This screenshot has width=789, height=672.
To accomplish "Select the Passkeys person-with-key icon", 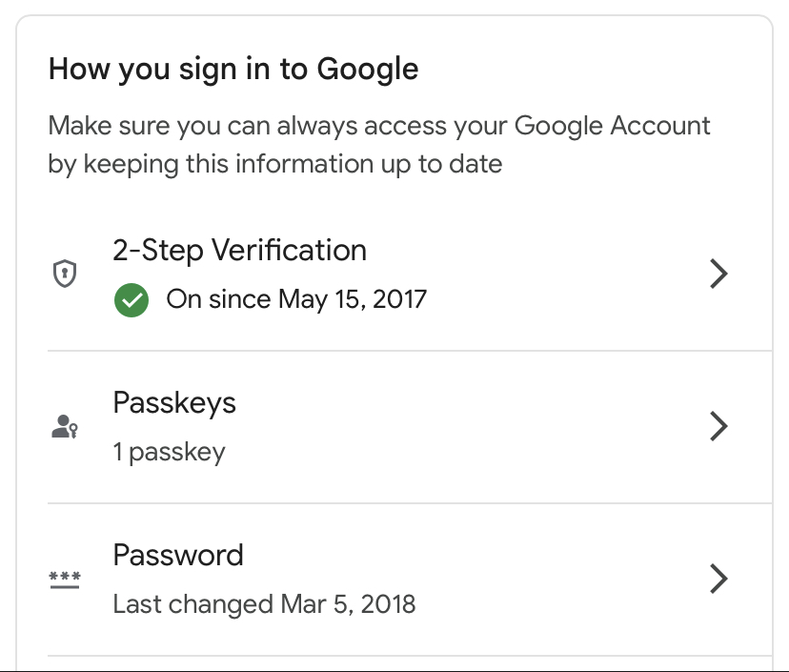I will (x=63, y=426).
